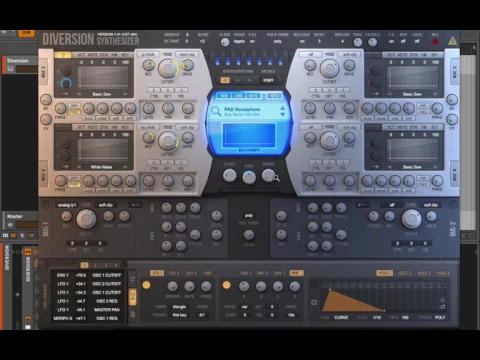Click the MSEG loop icon

pyautogui.click(x=443, y=307)
